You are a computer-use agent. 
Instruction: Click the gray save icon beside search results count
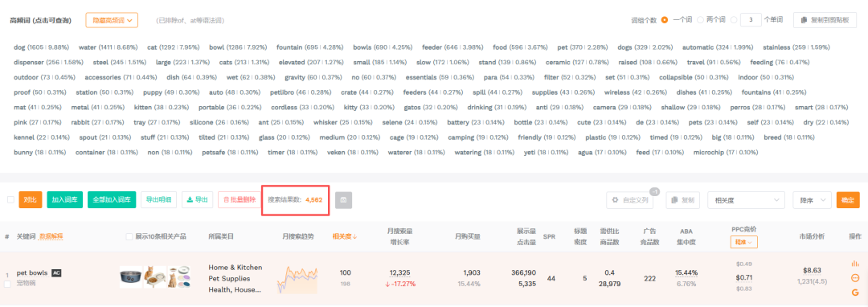(343, 199)
